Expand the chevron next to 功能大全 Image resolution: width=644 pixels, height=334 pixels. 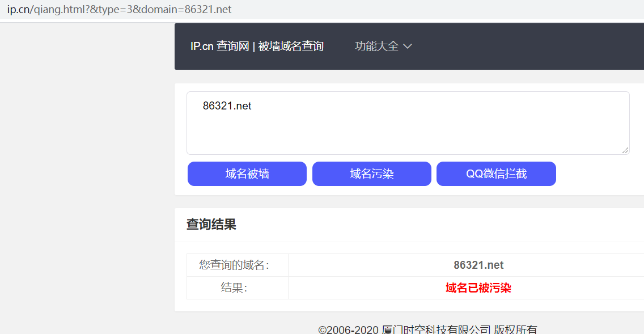pyautogui.click(x=408, y=46)
